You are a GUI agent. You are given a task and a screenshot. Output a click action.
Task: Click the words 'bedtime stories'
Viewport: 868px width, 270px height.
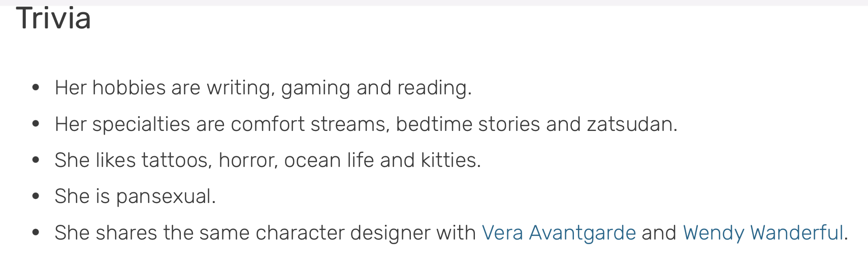point(468,124)
